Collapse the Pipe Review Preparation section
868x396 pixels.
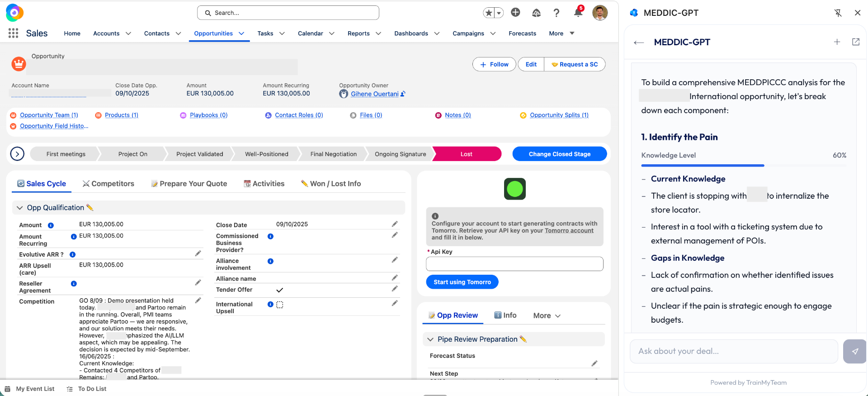click(x=430, y=339)
